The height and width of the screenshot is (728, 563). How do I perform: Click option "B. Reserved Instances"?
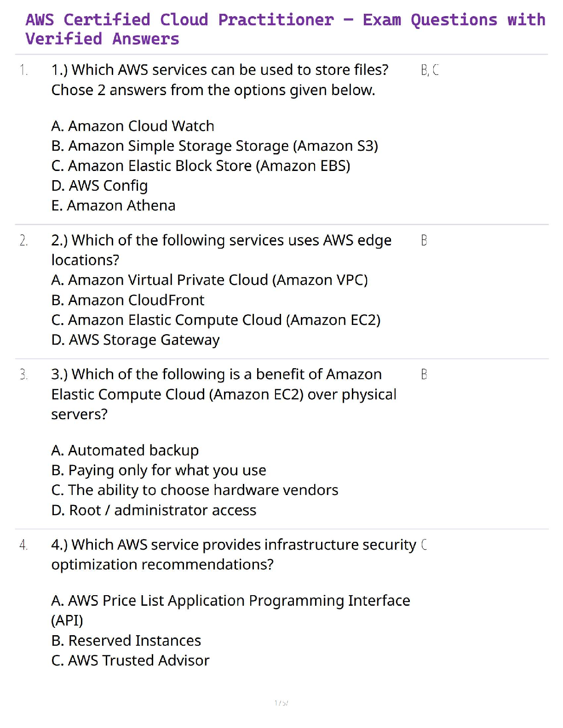(x=126, y=641)
